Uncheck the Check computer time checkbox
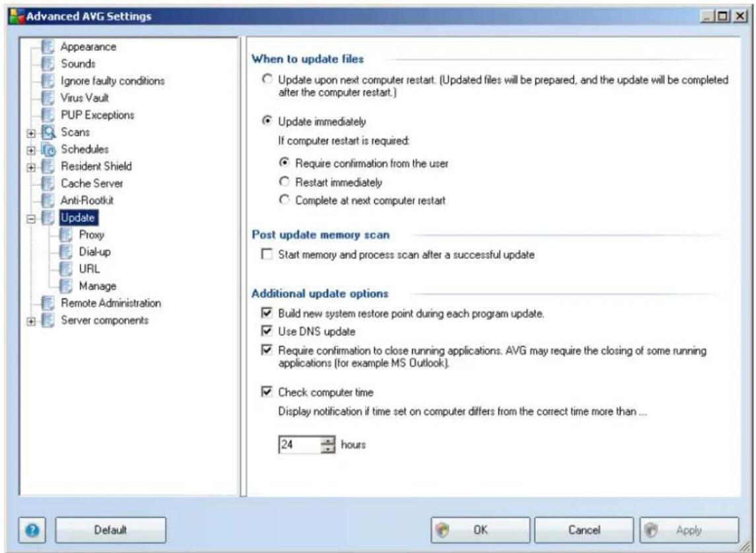The width and height of the screenshot is (756, 553). coord(267,391)
